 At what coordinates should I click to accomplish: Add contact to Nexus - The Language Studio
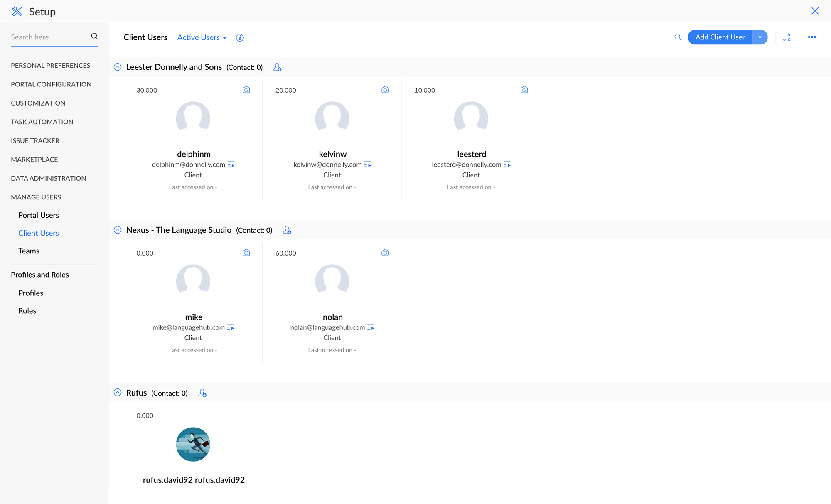(287, 230)
